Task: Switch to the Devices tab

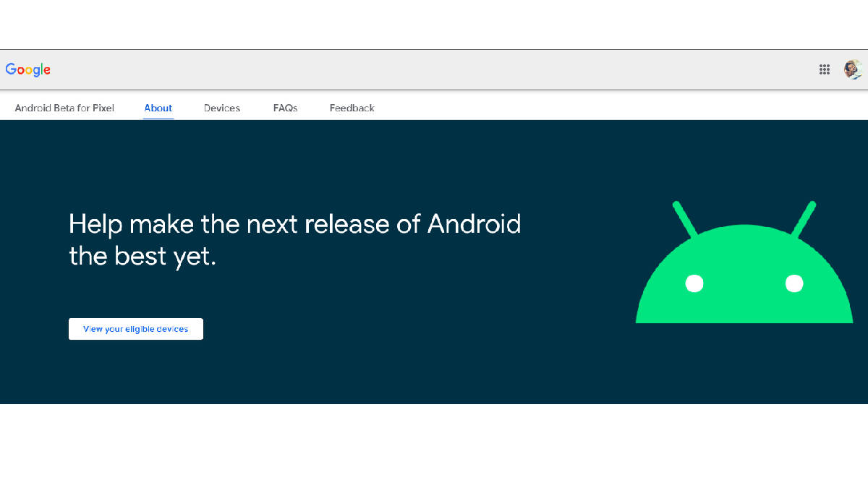Action: 221,108
